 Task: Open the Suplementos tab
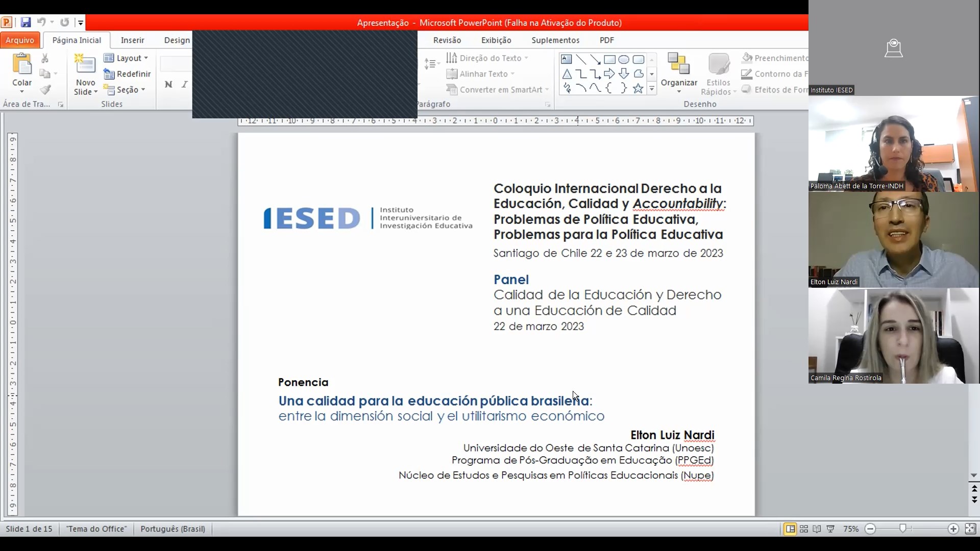(x=555, y=40)
